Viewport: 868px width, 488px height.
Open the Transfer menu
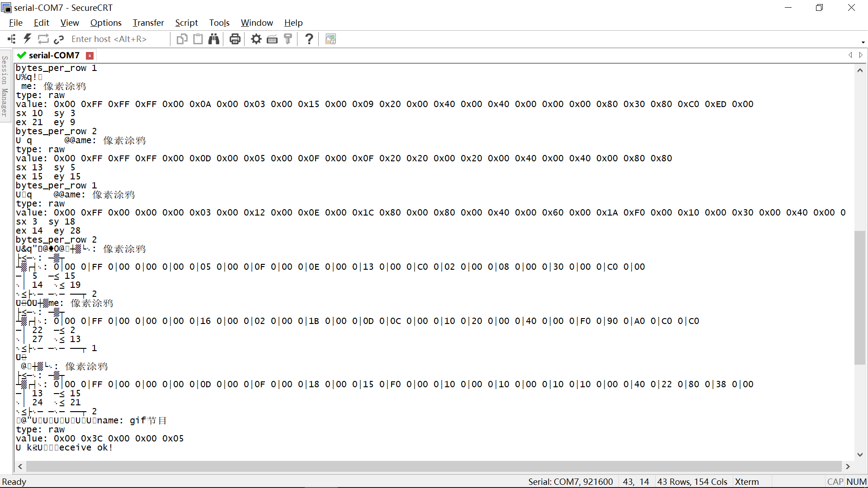click(148, 23)
